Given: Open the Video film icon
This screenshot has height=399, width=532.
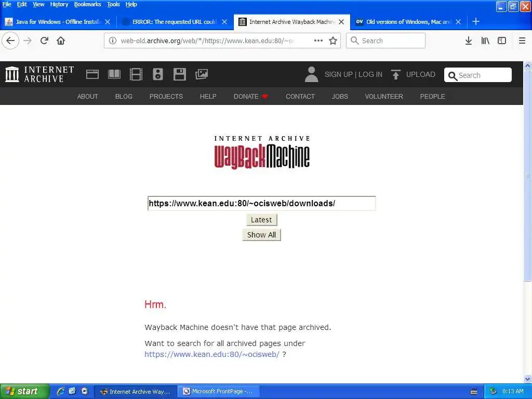Looking at the screenshot, I should click(136, 74).
